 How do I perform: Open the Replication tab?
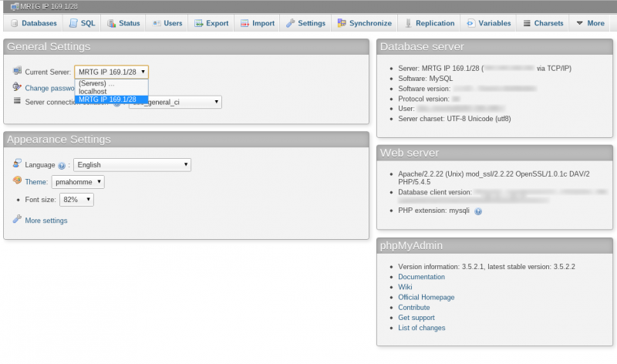pyautogui.click(x=430, y=23)
